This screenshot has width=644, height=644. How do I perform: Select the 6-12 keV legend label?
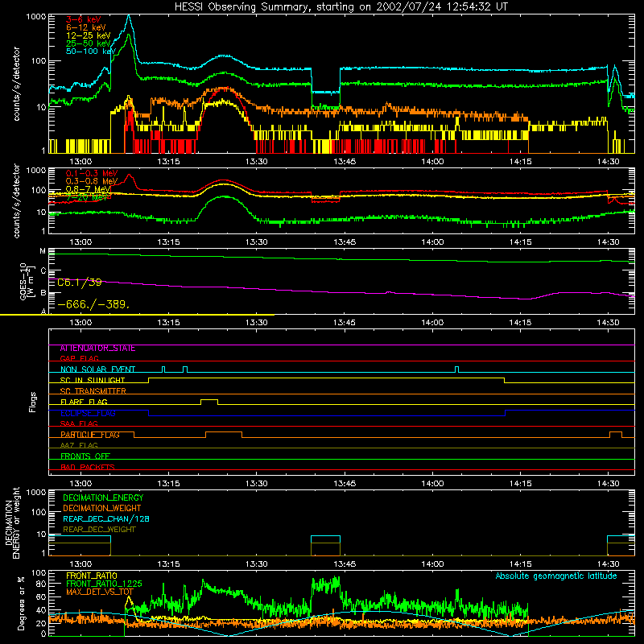pyautogui.click(x=86, y=27)
